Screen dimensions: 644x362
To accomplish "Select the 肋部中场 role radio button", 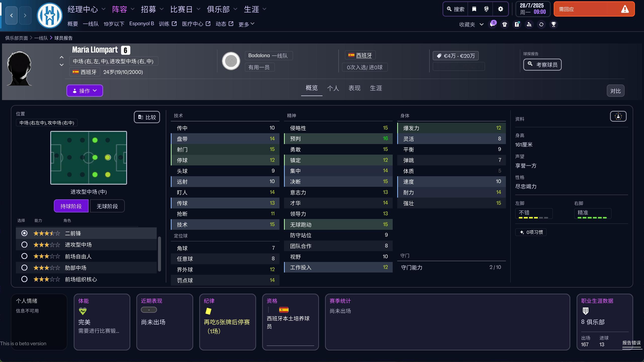I will point(24,268).
